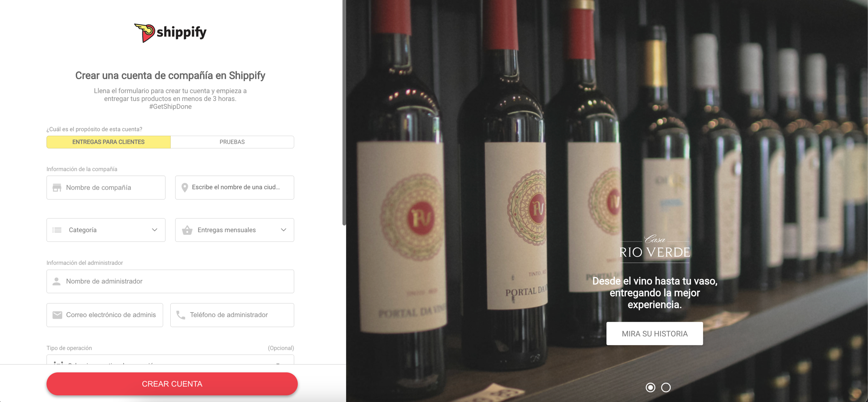Click the phone icon in telephone field
Viewport: 868px width, 402px height.
pyautogui.click(x=181, y=315)
